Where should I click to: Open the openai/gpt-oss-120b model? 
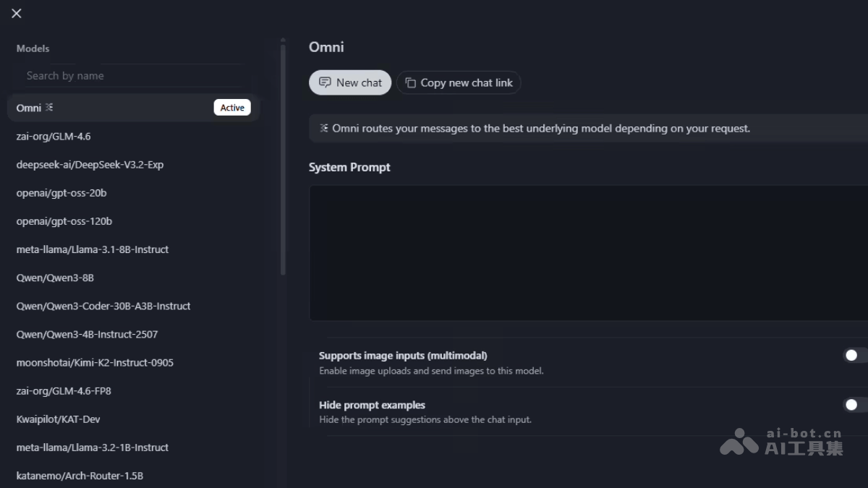pyautogui.click(x=64, y=221)
